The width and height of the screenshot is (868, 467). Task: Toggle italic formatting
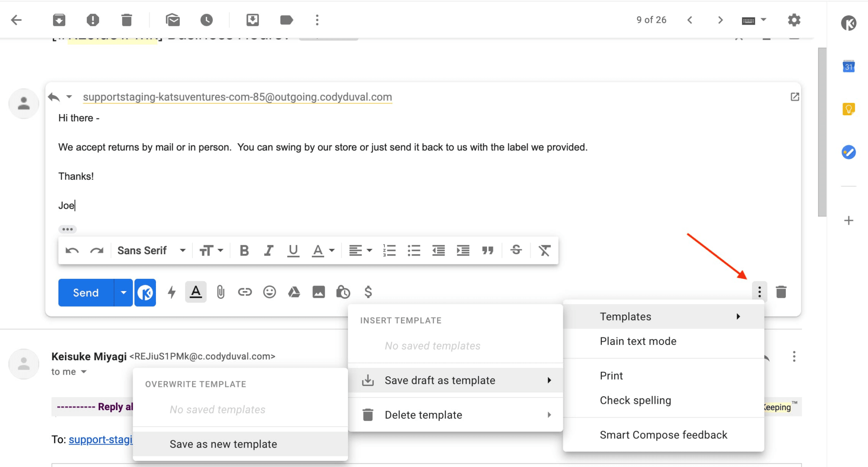point(268,250)
